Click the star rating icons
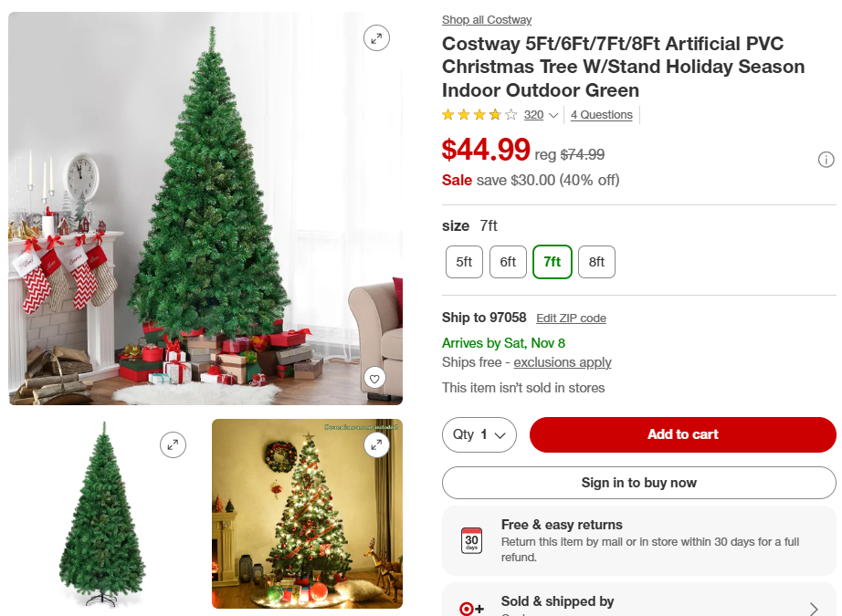The height and width of the screenshot is (616, 842). click(x=479, y=114)
